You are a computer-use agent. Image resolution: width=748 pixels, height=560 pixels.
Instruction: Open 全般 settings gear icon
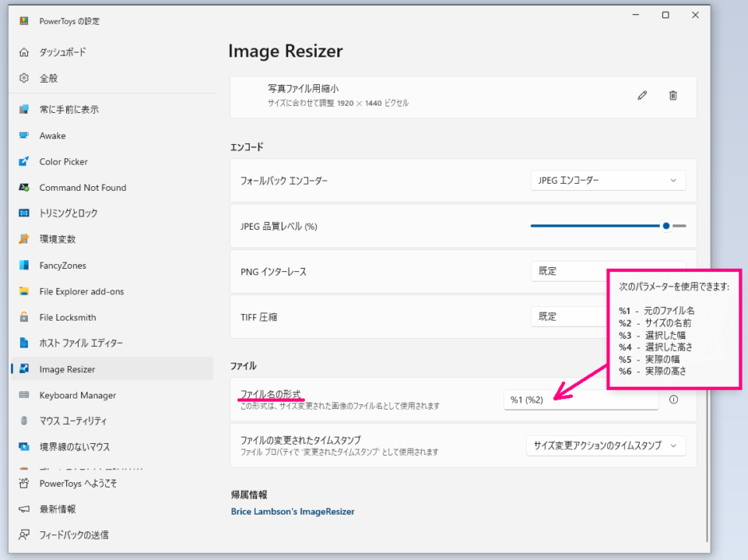[x=24, y=78]
